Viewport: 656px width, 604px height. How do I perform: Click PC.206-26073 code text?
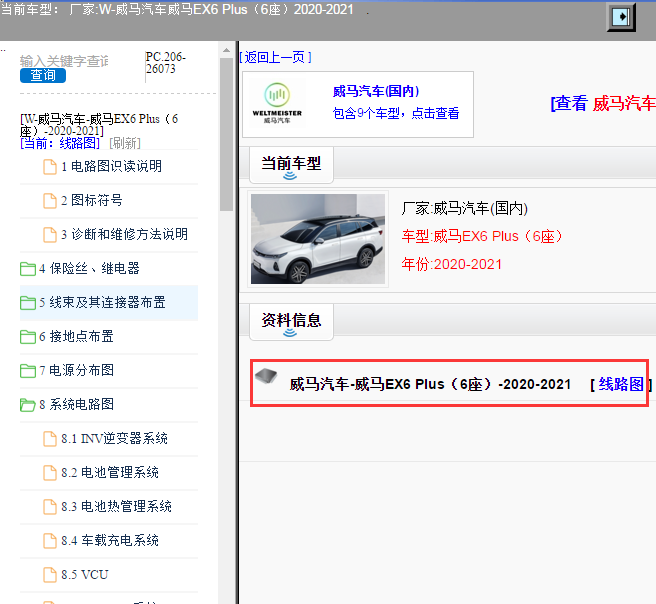click(166, 63)
